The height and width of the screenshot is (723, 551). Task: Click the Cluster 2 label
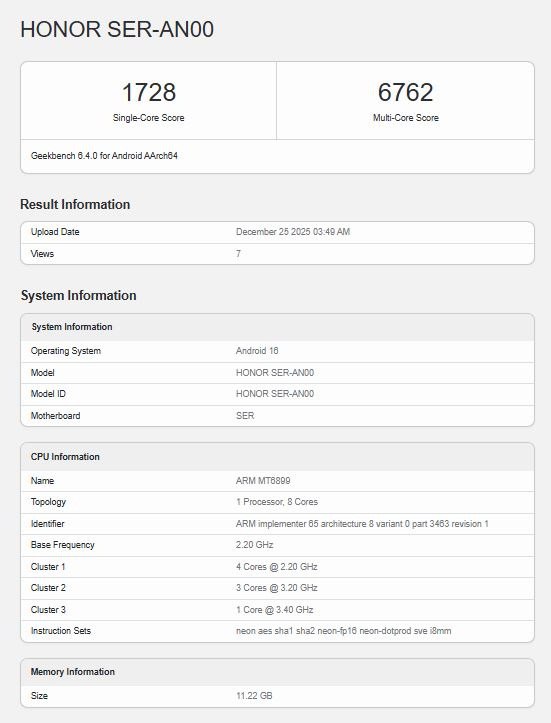click(48, 588)
